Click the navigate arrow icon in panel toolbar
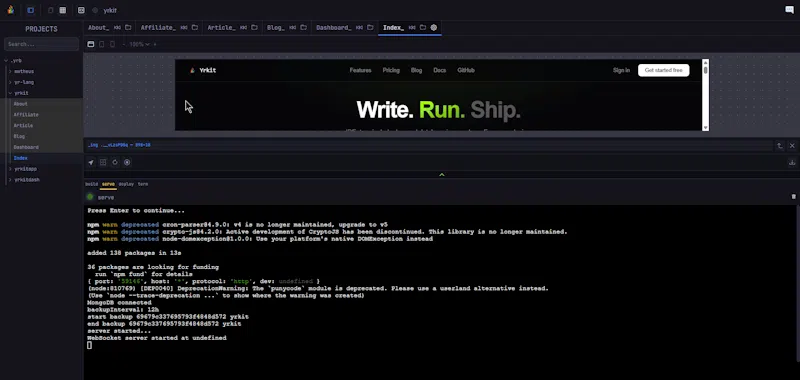This screenshot has width=800, height=380. coord(91,162)
